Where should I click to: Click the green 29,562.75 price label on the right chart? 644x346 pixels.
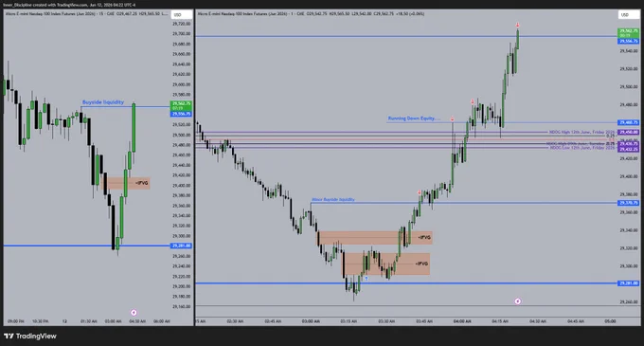pos(629,33)
